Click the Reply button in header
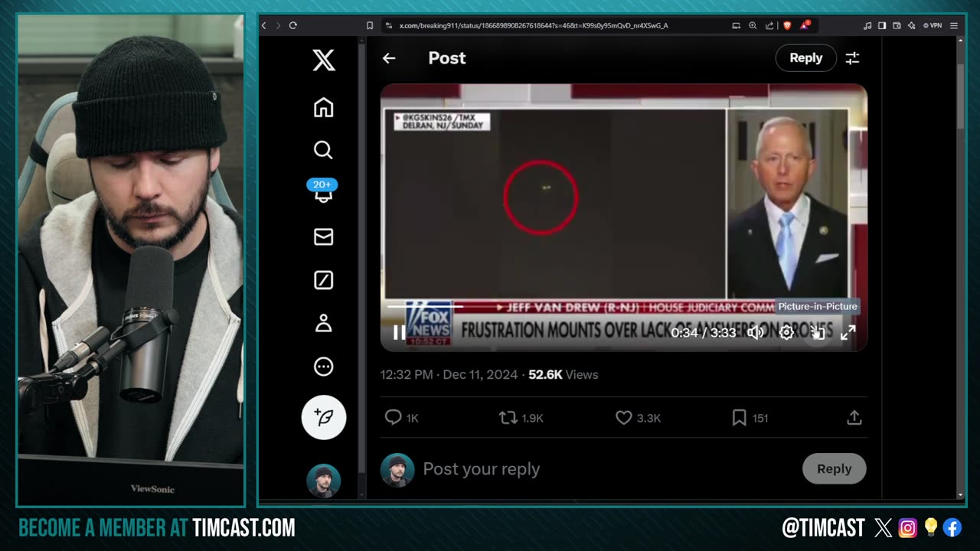Screen dimensions: 980x551 [x=805, y=58]
